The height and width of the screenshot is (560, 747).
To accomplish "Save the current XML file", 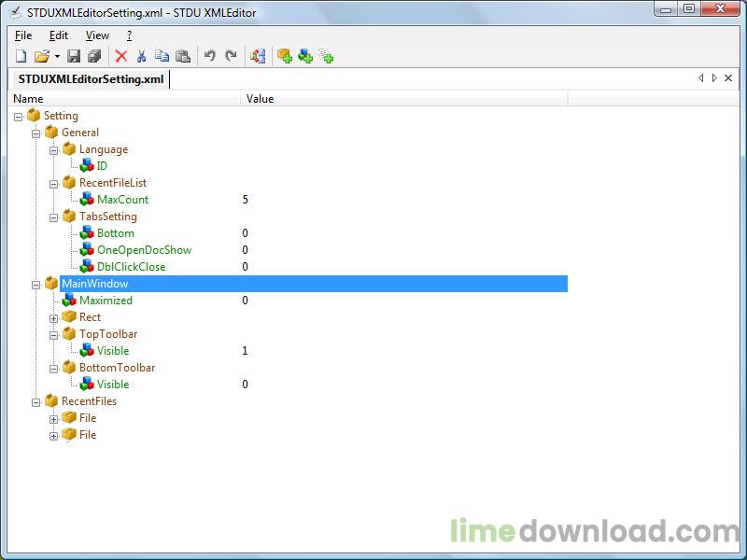I will point(73,56).
